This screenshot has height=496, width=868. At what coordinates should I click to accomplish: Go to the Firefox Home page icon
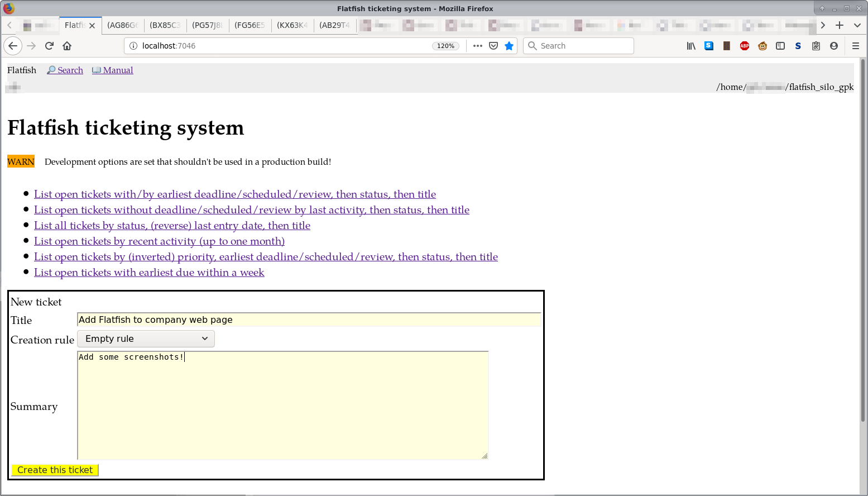click(x=67, y=46)
